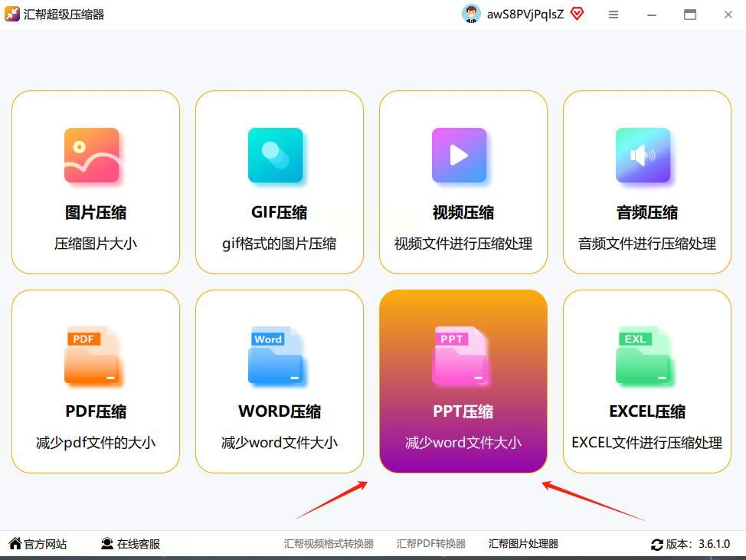Select the PDF压缩 title

96,411
